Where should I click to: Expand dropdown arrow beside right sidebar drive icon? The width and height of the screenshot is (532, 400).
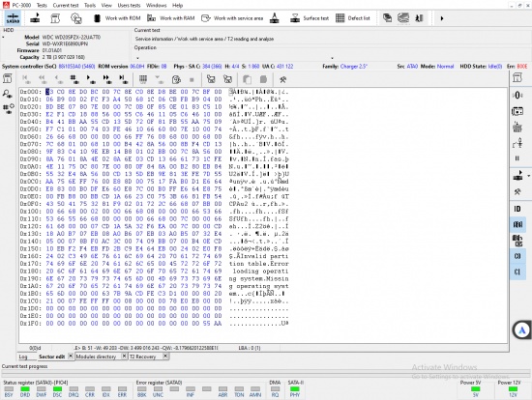(528, 176)
